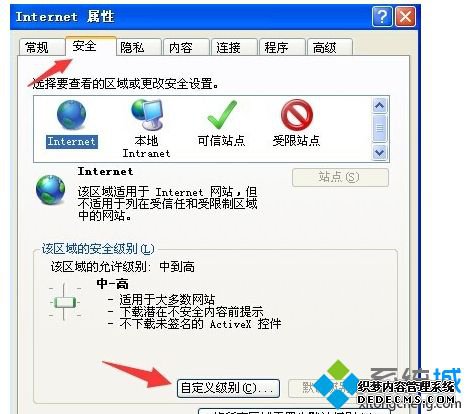Click the 站点(S) button
The image size is (466, 414).
[x=340, y=177]
